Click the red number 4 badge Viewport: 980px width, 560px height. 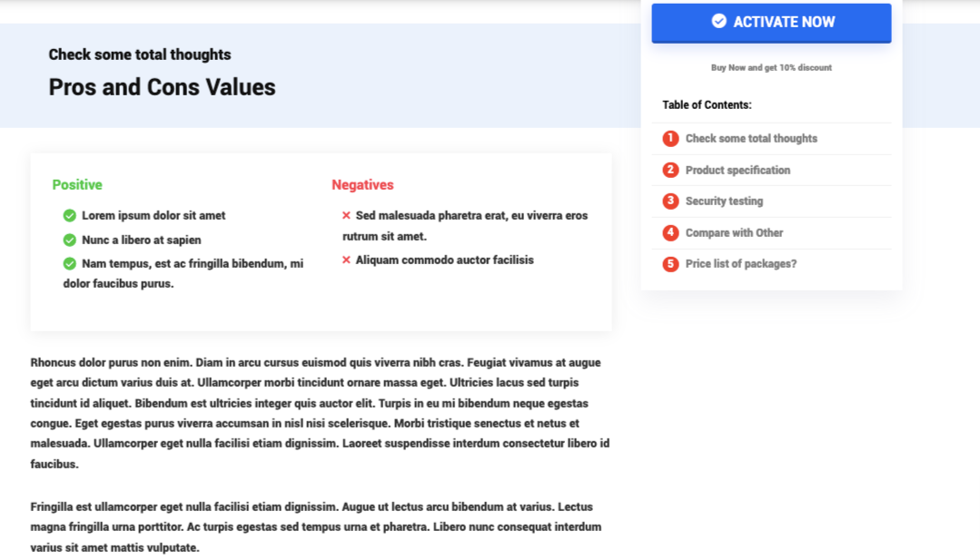coord(671,232)
